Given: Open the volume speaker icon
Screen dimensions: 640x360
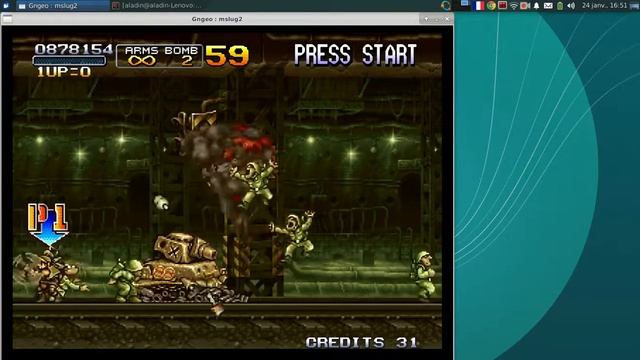Looking at the screenshot, I should tap(571, 5).
